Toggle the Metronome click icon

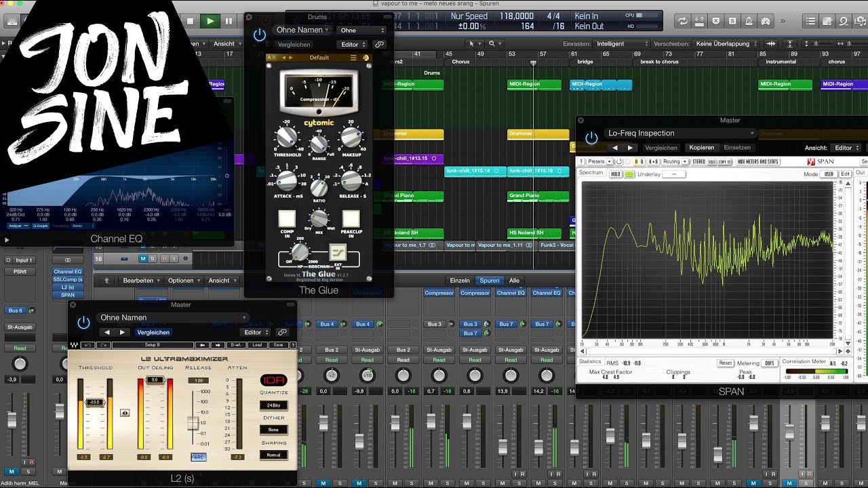[x=749, y=21]
